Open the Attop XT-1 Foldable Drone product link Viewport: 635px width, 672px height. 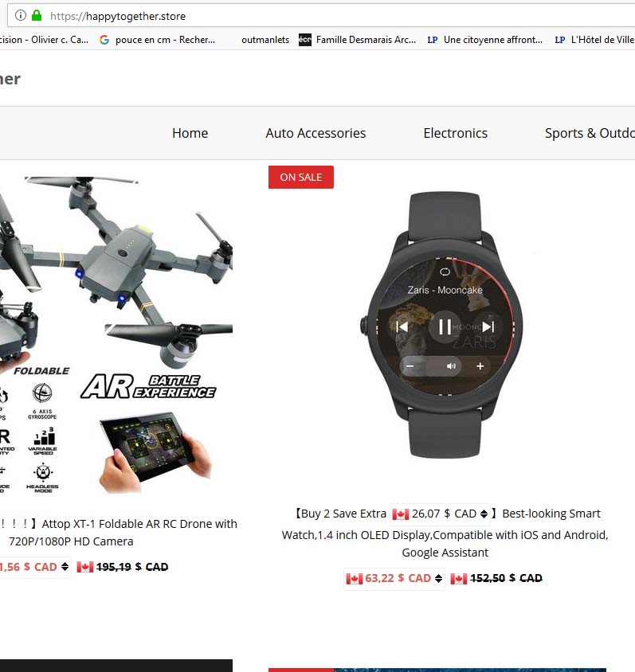tap(119, 533)
